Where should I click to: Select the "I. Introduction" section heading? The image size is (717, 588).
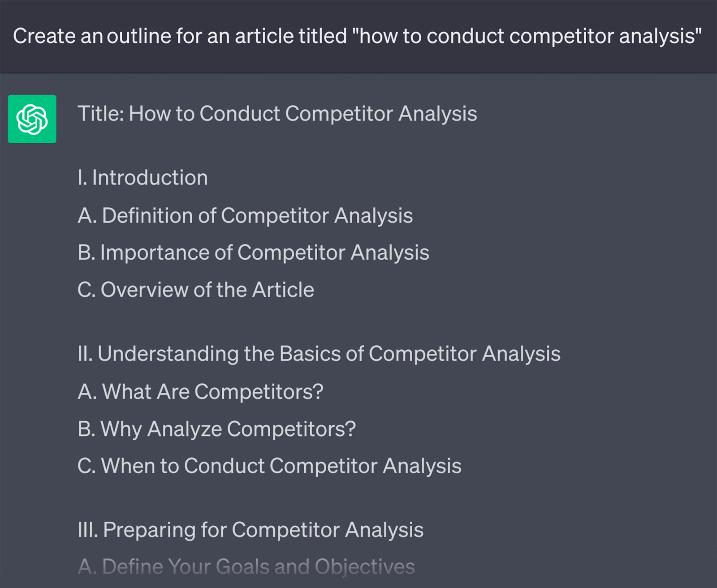coord(143,178)
